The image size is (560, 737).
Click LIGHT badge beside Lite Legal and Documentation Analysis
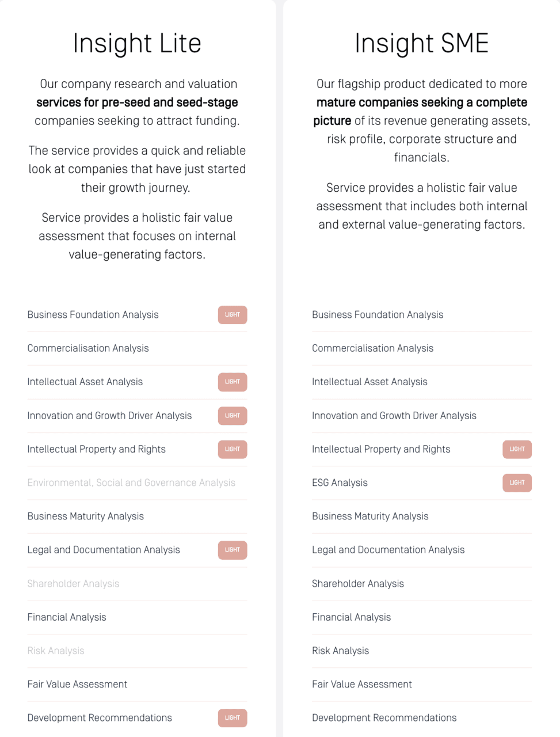pyautogui.click(x=233, y=550)
